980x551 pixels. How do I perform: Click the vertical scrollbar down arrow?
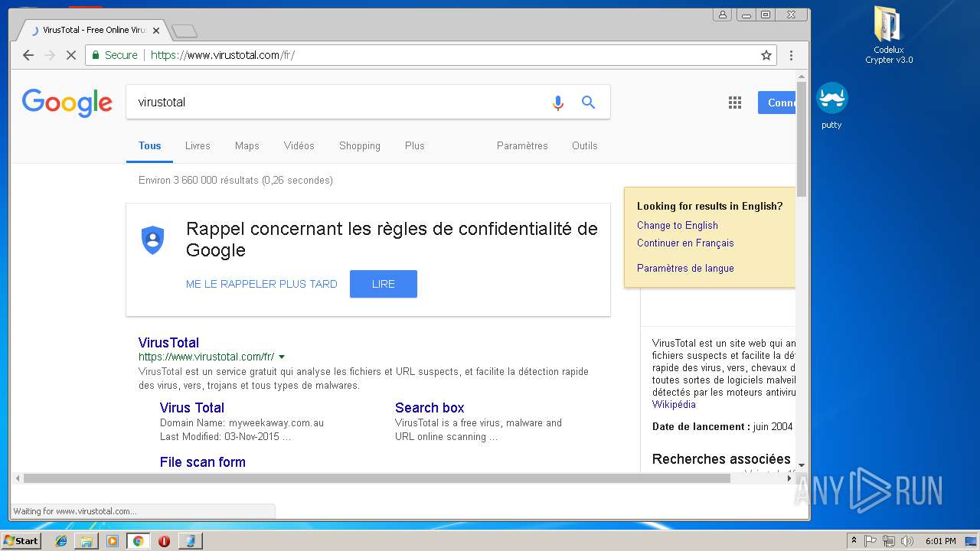(x=802, y=465)
